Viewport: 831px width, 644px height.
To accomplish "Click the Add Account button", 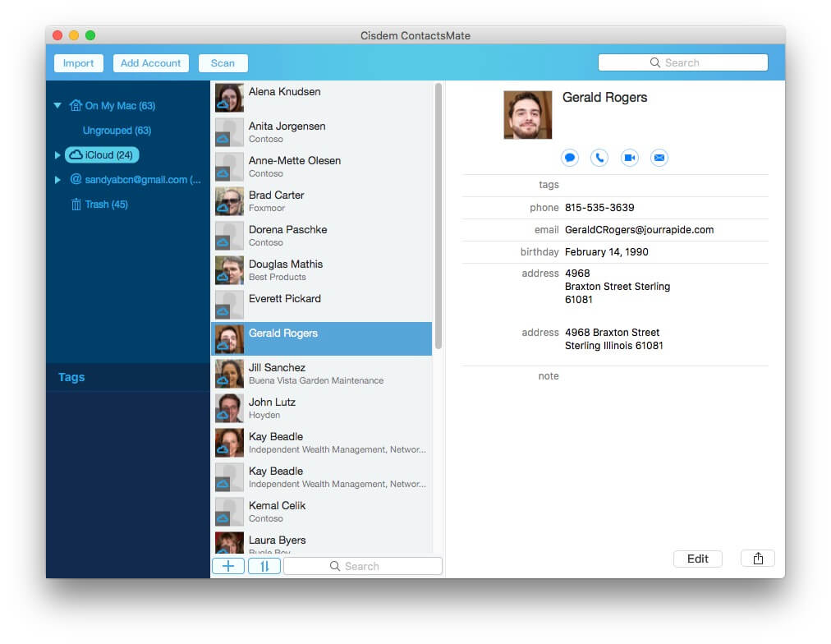I will [150, 63].
